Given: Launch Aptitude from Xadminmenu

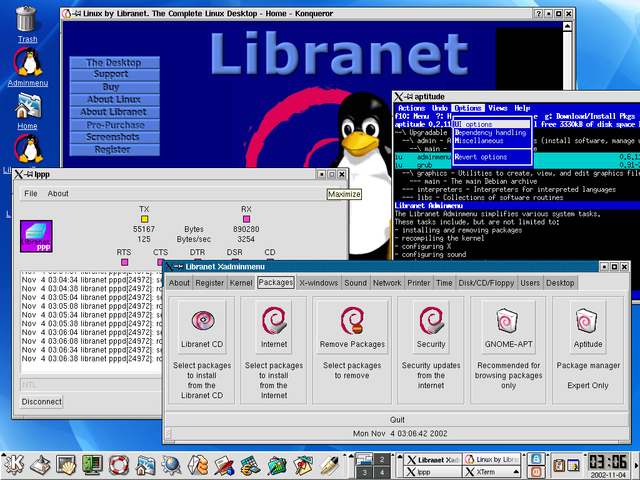Looking at the screenshot, I should click(588, 326).
